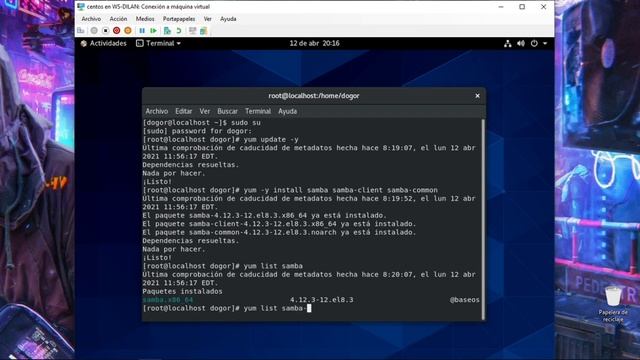This screenshot has width=640, height=360.
Task: Open the terminal's Buscar menu
Action: coord(227,111)
